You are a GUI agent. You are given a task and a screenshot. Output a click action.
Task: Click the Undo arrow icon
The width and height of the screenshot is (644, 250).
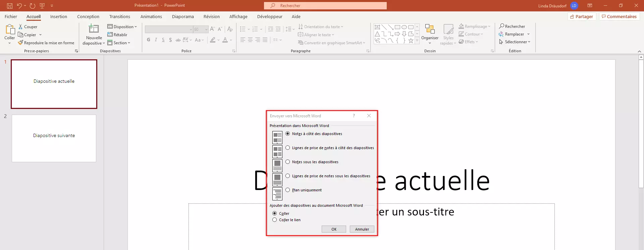click(x=19, y=6)
